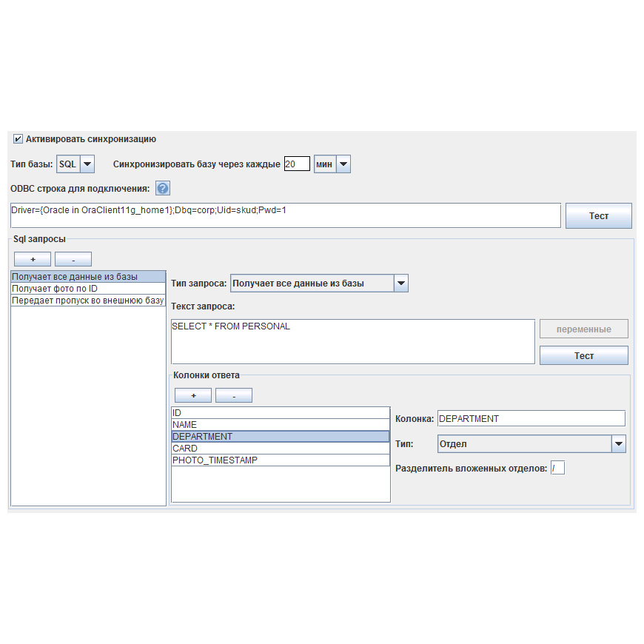The width and height of the screenshot is (644, 644).
Task: Add a response column with plus button
Action: tap(193, 396)
